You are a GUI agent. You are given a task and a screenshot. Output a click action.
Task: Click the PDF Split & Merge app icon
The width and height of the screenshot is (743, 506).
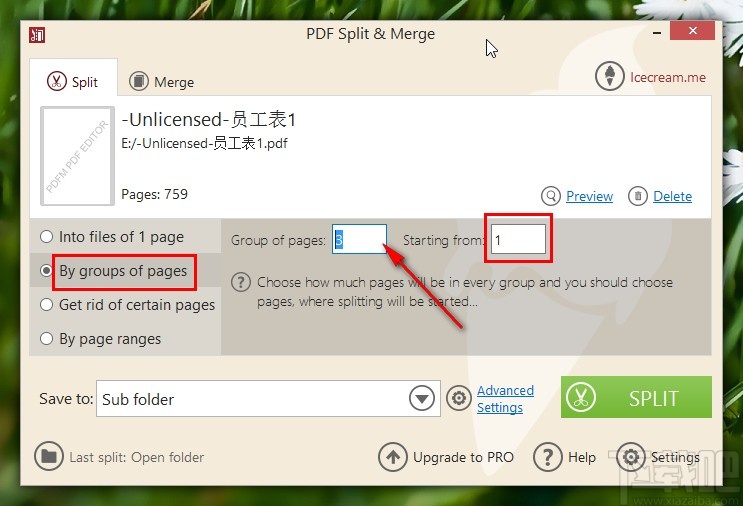click(x=37, y=35)
